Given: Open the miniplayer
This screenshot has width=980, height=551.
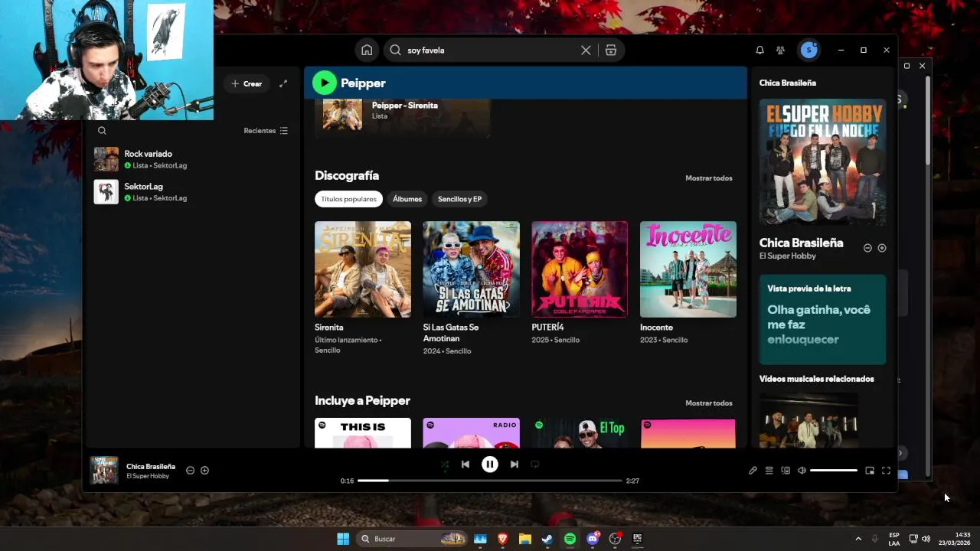Looking at the screenshot, I should pos(870,471).
